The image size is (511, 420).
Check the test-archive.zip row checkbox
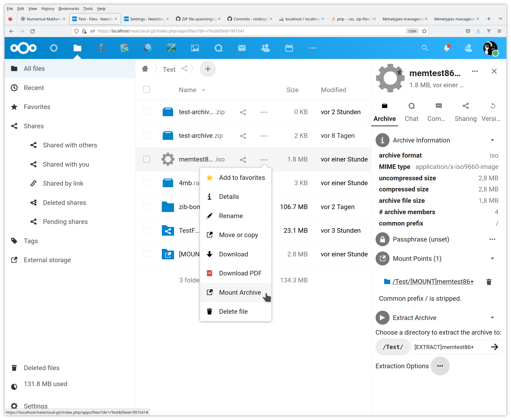(x=147, y=136)
